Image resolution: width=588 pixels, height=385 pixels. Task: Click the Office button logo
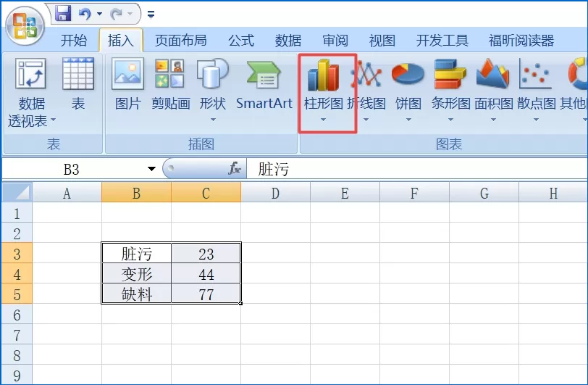[x=25, y=27]
